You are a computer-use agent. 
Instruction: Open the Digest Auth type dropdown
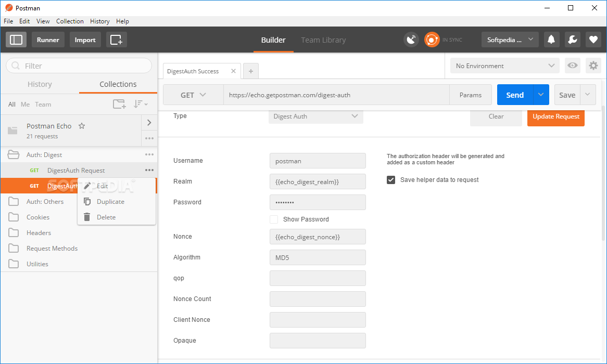coord(316,116)
